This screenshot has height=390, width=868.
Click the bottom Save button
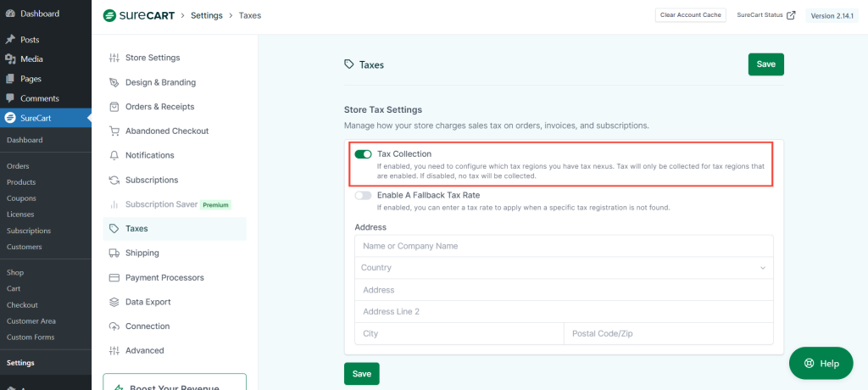[x=361, y=374]
